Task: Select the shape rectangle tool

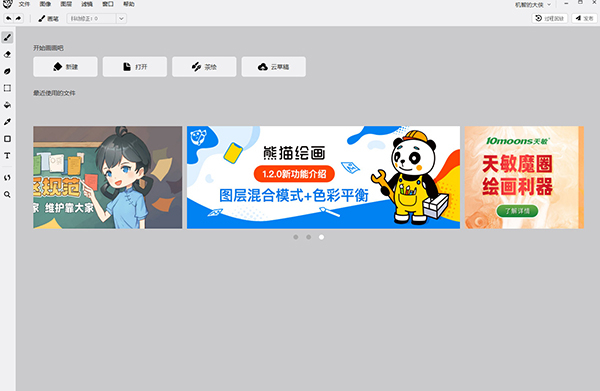Action: [7, 138]
